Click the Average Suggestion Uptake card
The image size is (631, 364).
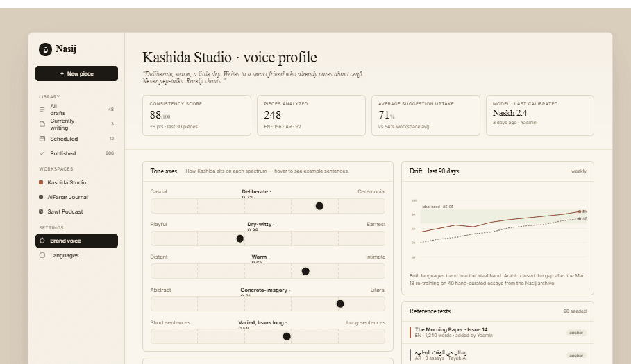click(426, 115)
